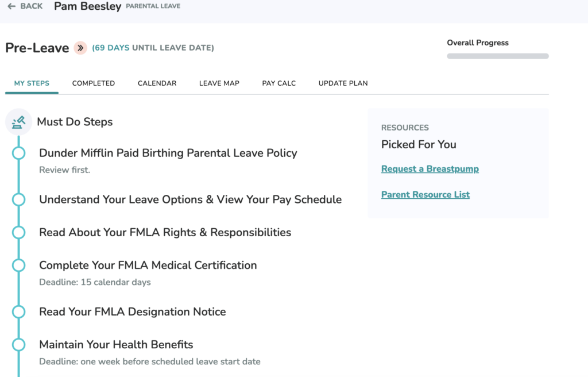
Task: Click the Must Do Steps gavel icon
Action: (18, 122)
